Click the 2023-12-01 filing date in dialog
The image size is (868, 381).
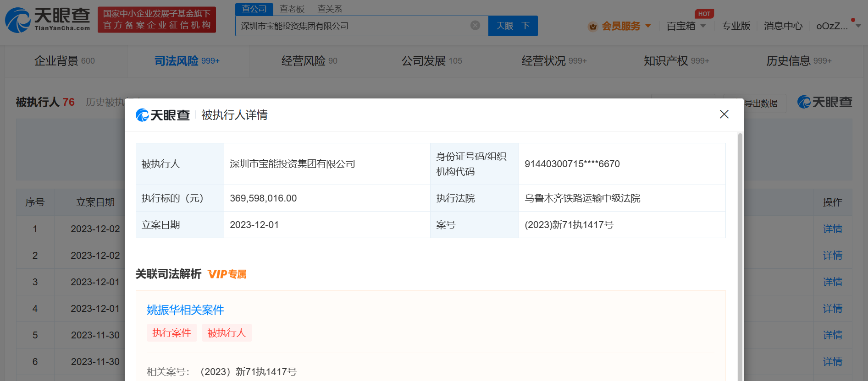327,225
